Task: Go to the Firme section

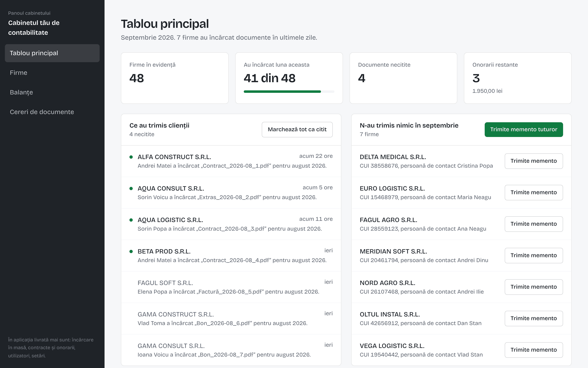Action: point(52,73)
